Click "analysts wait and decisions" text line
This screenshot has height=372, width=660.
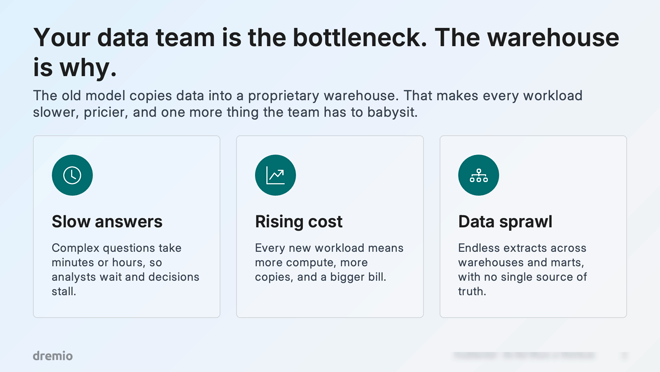click(125, 277)
